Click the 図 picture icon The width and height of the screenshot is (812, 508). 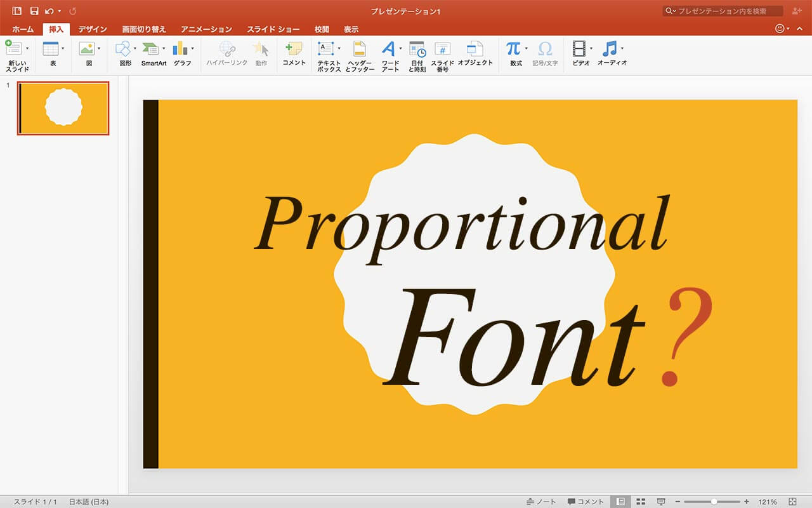point(87,49)
